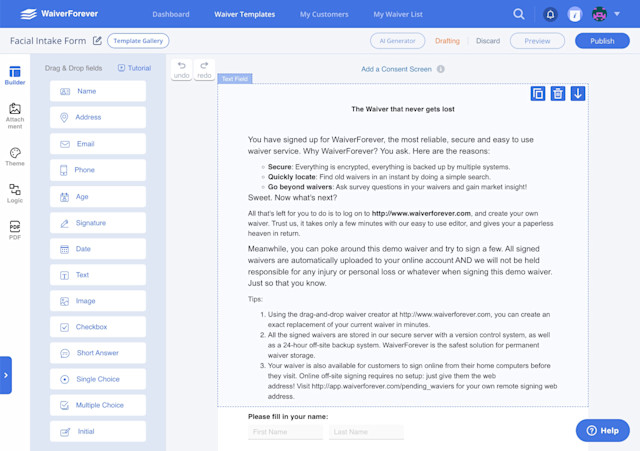This screenshot has width=640, height=451.
Task: Select the Image field block
Action: point(98,301)
